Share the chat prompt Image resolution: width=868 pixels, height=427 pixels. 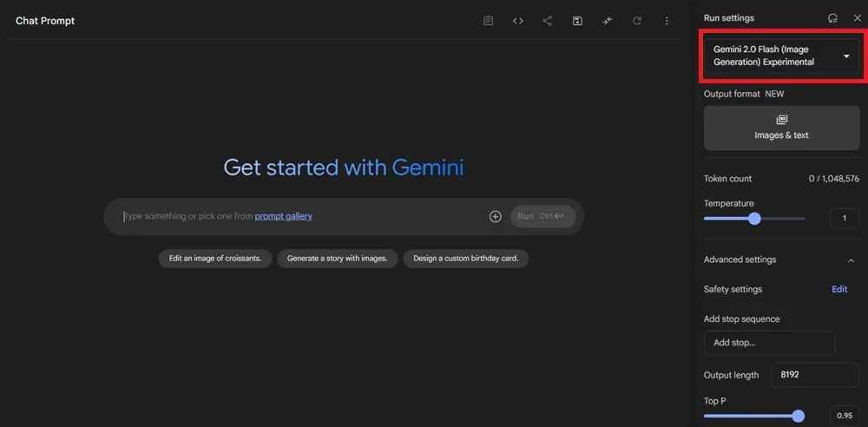(547, 21)
